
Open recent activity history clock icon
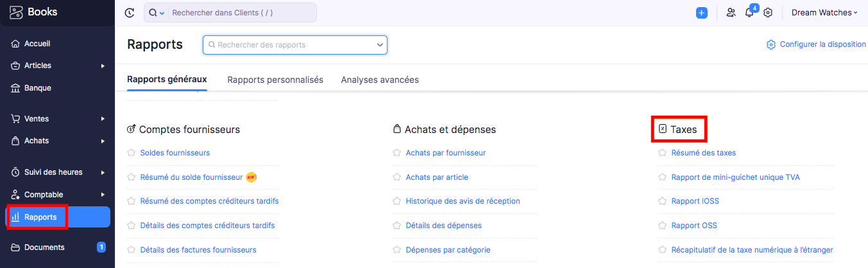pyautogui.click(x=130, y=13)
